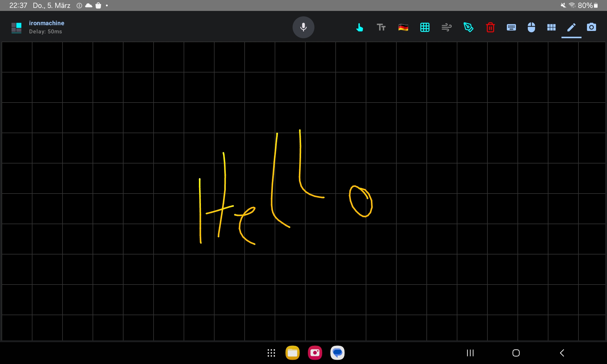Select the Pen tool
Viewport: 607px width, 364px height.
[469, 27]
